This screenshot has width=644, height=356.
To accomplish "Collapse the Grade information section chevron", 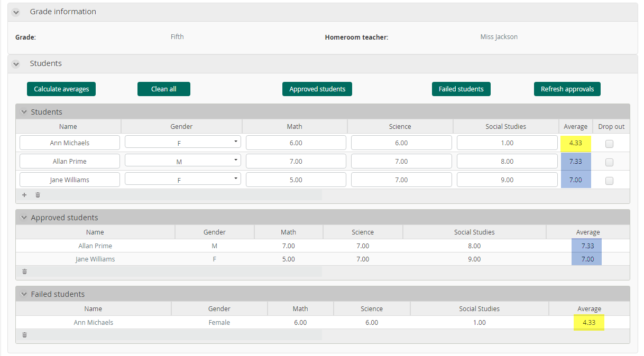I will [x=16, y=12].
